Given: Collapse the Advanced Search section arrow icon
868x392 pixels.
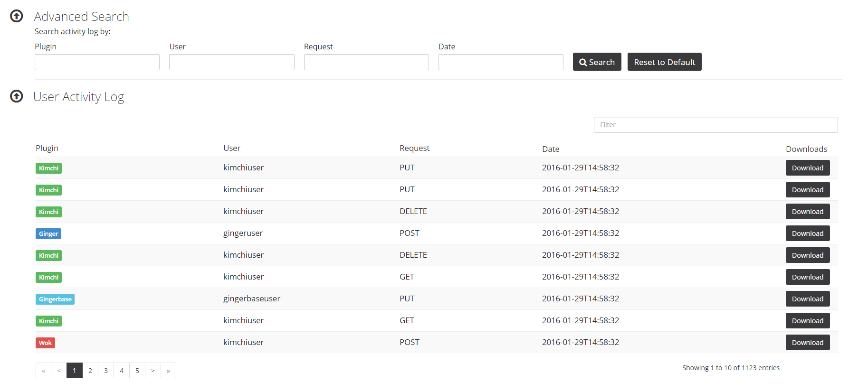Looking at the screenshot, I should pyautogui.click(x=17, y=16).
